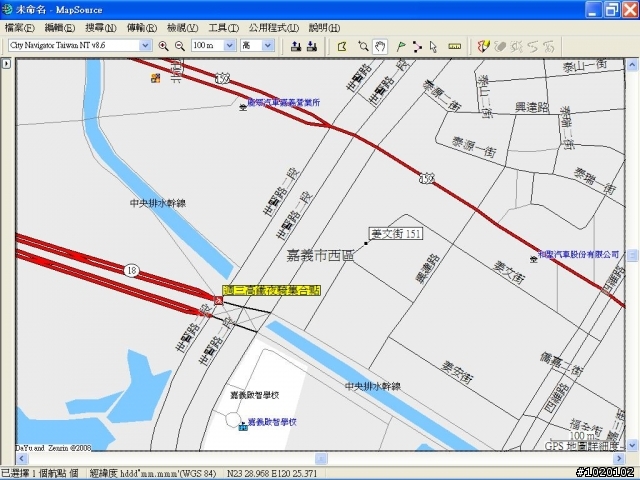This screenshot has width=640, height=480.
Task: Click the grayed oval icon beside the map shield
Action: [x=500, y=46]
